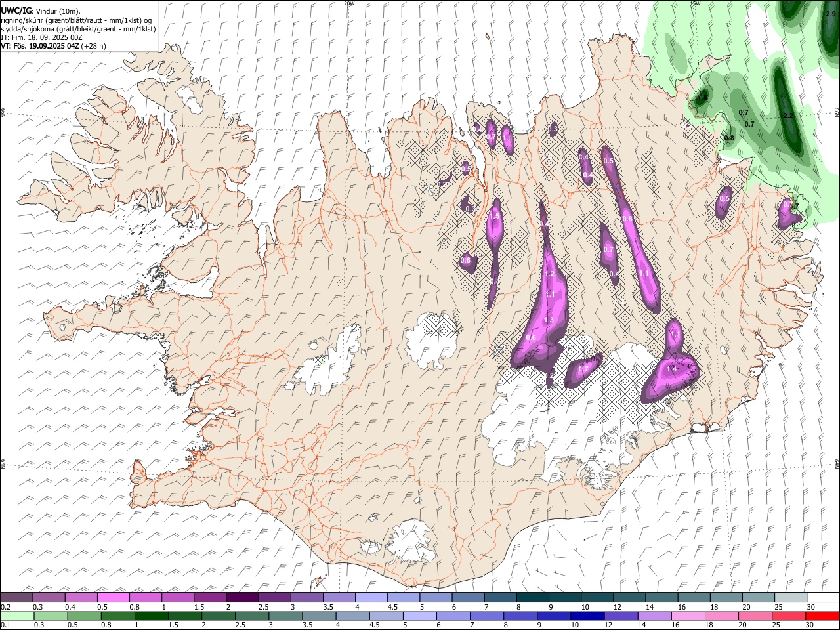Screen dimensions: 840x630
Task: Click the 'UWC/IG: Vindur (10m)' title text
Action: click(41, 11)
